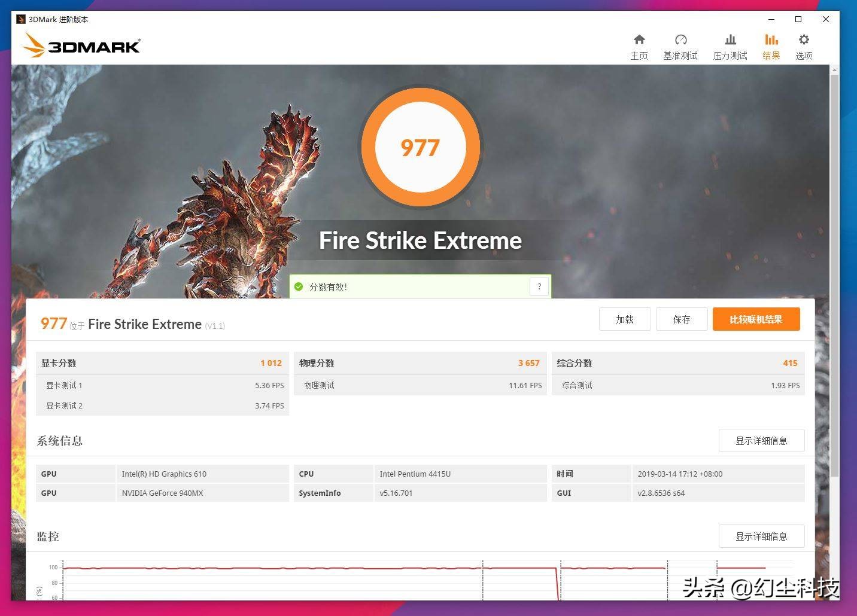
Task: Click the 时间 label cell
Action: [x=591, y=474]
